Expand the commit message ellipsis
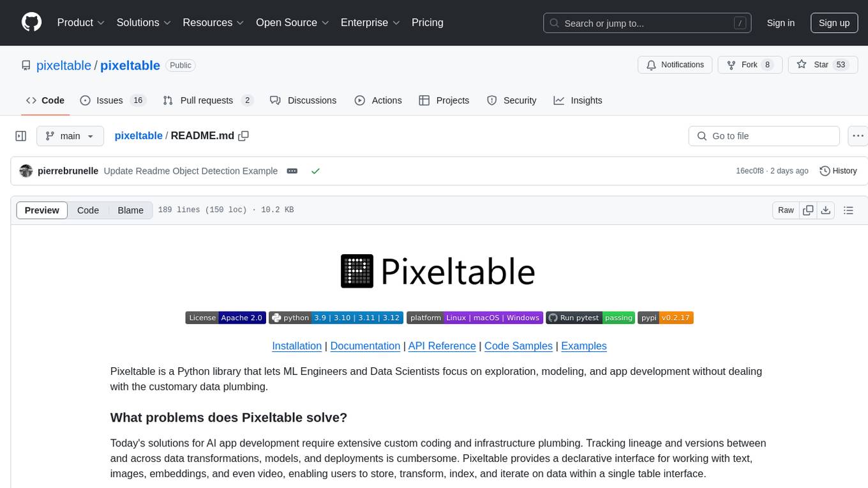Screen dimensions: 868x488 pyautogui.click(x=292, y=171)
